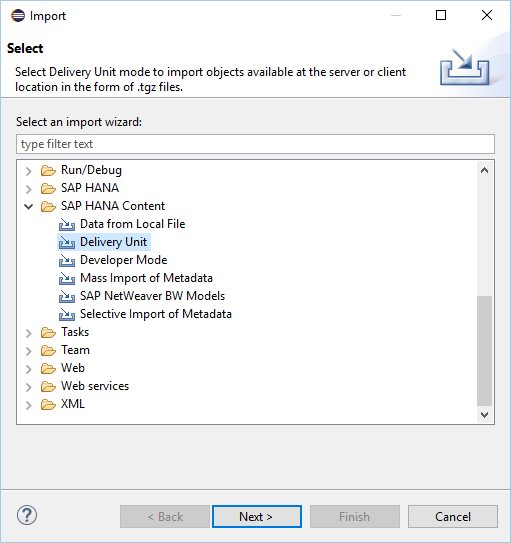Click the XML folder icon

pyautogui.click(x=48, y=404)
